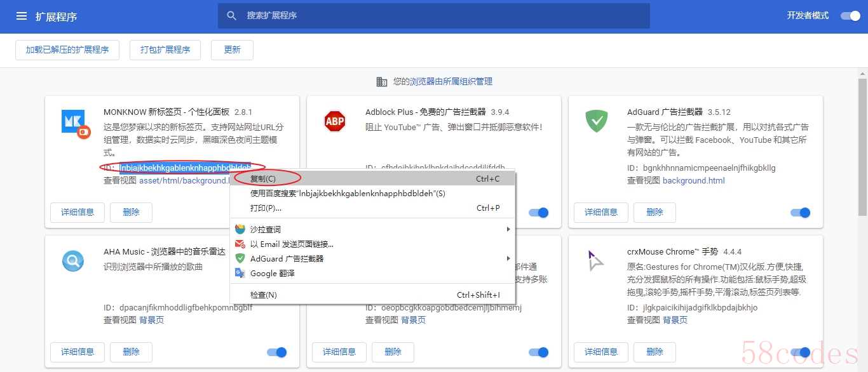Click 删除 in bottom middle card

coord(393,352)
